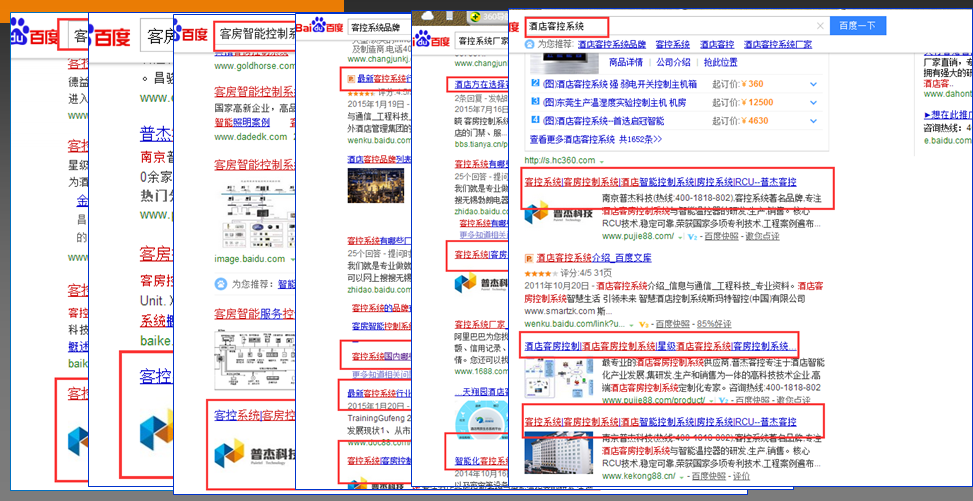Open 百度快照 for kekong88.cn result
973x501 pixels.
[709, 476]
